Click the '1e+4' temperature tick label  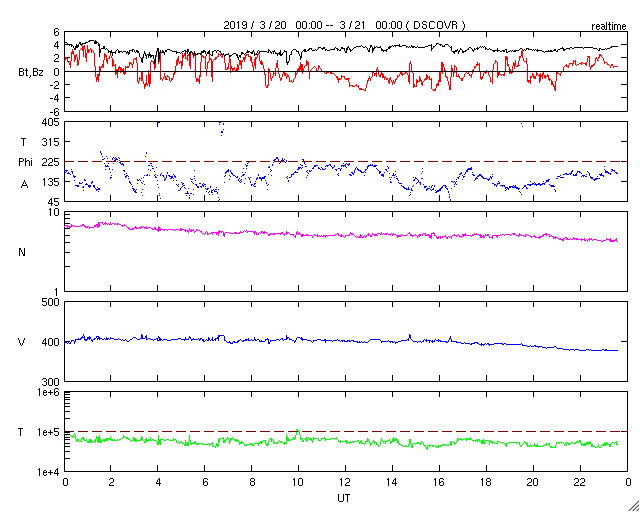[x=49, y=472]
